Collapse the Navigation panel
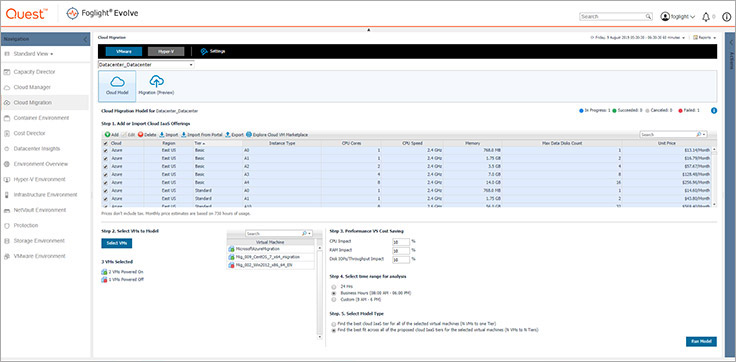The width and height of the screenshot is (736, 362). pos(86,39)
